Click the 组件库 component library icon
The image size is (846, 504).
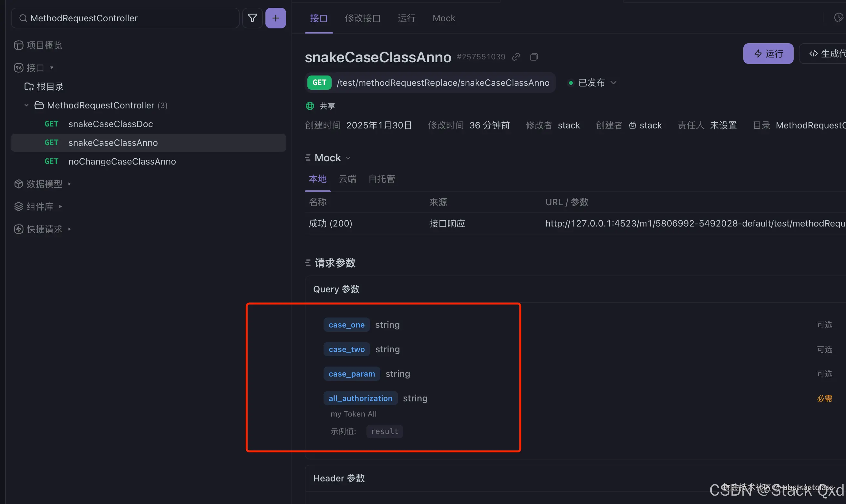click(18, 206)
